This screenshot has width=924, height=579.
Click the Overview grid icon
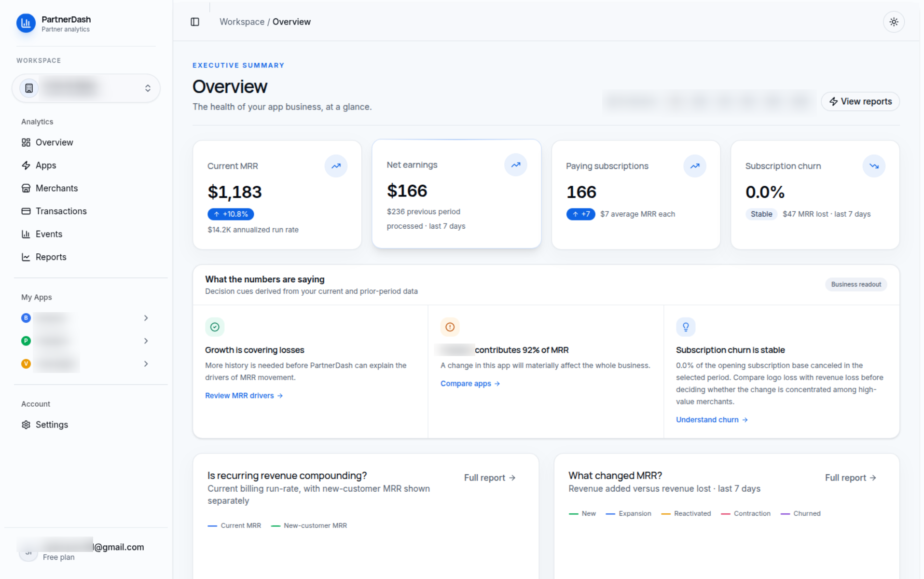[x=26, y=142]
